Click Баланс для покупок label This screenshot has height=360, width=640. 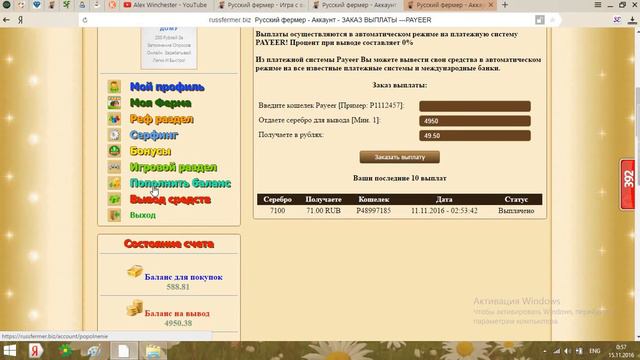coord(184,277)
